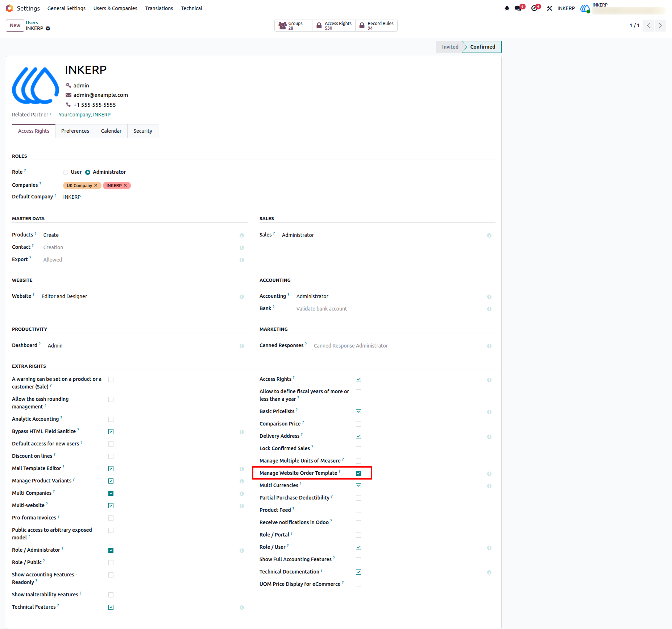Open Canned Responses access dropdown

coord(398,346)
